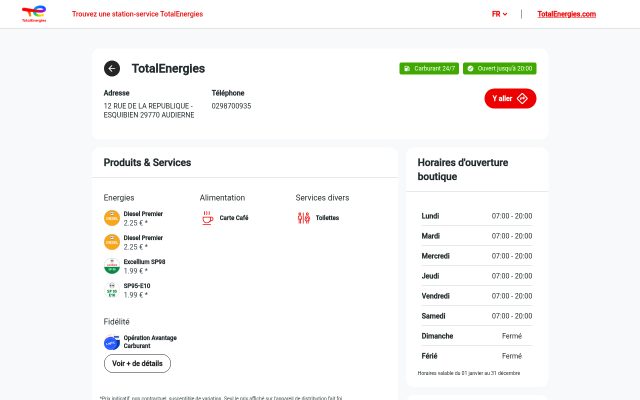The width and height of the screenshot is (640, 400).
Task: Click the Toilettes restroom icon
Action: (x=304, y=218)
